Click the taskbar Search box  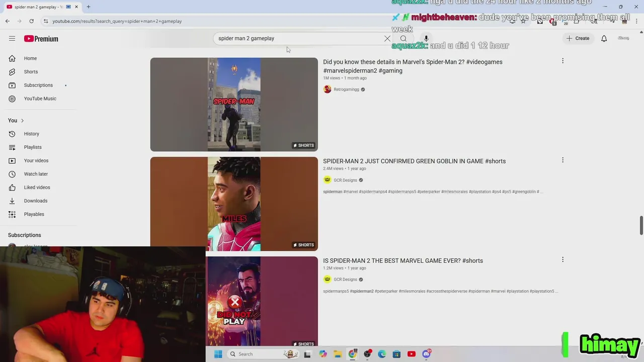[263, 354]
